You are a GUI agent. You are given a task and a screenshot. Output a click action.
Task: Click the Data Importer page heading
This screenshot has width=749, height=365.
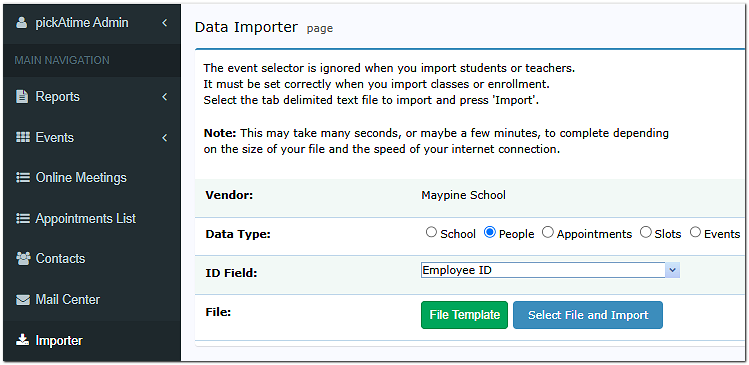[x=246, y=27]
